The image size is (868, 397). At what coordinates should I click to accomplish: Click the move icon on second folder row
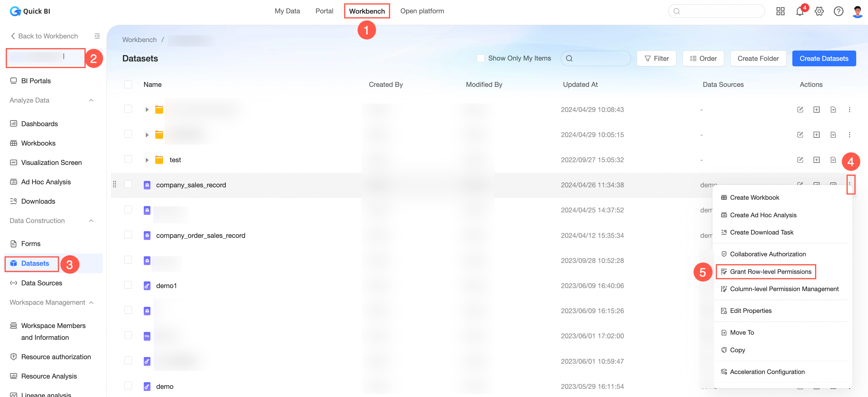point(833,135)
